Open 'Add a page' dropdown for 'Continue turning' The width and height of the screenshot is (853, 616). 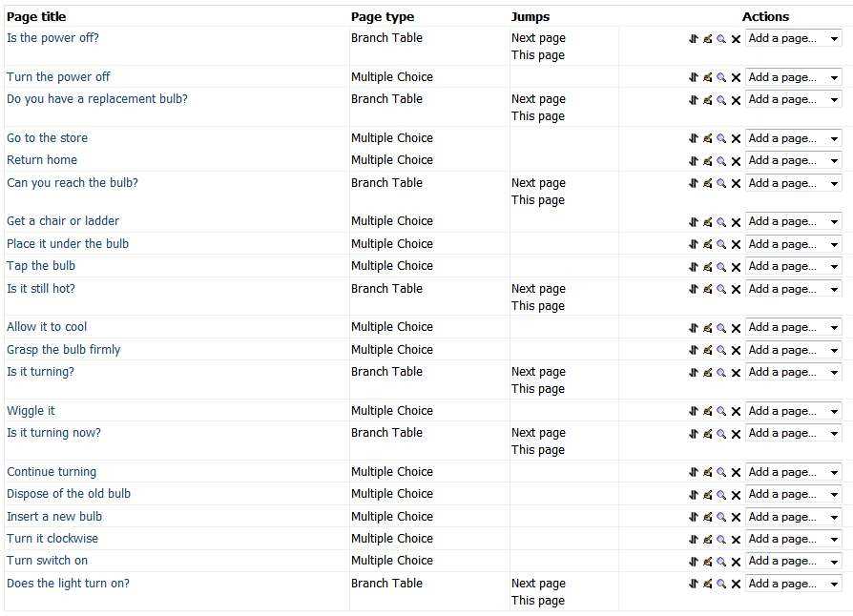point(794,472)
